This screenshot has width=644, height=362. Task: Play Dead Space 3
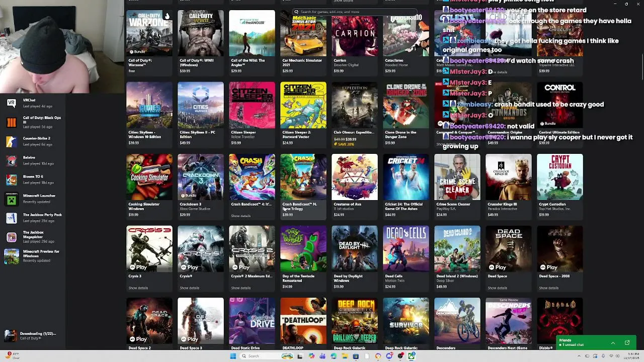point(189,339)
